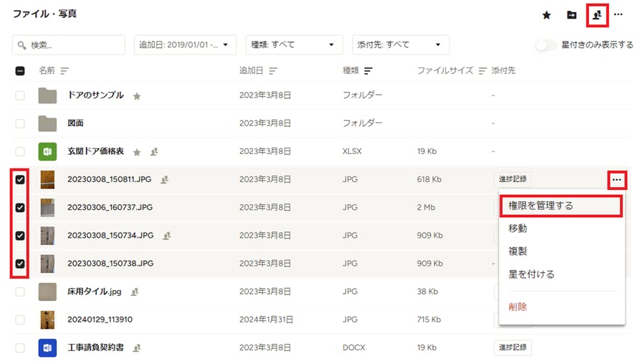
Task: Open the top-right three-dots menu
Action: pyautogui.click(x=618, y=15)
